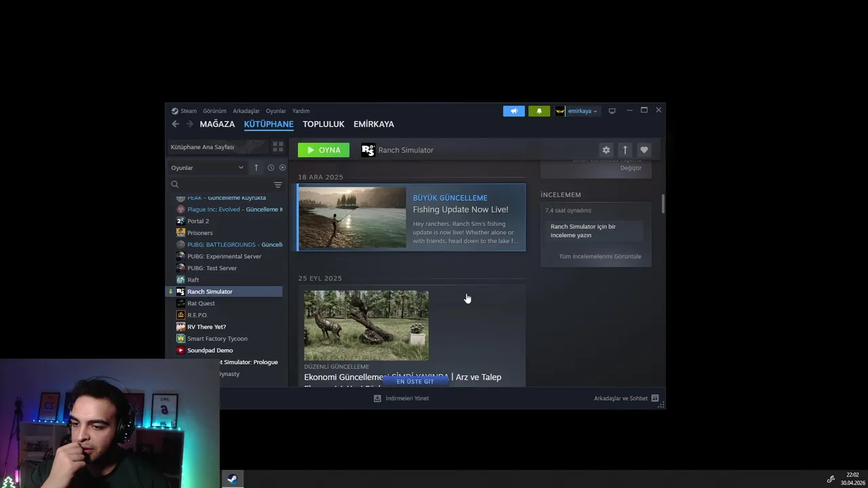This screenshot has width=868, height=488.
Task: Click the green OYNA play button
Action: click(x=323, y=150)
